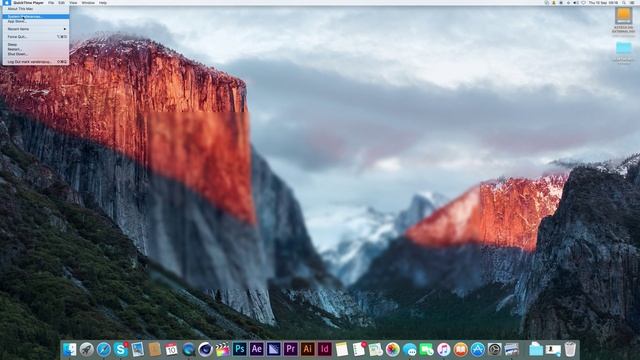
Task: Open Skype from the dock
Action: tap(121, 349)
